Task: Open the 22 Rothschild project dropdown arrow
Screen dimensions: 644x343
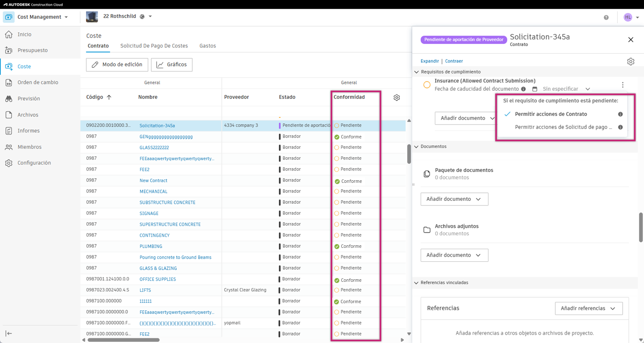Action: point(150,17)
